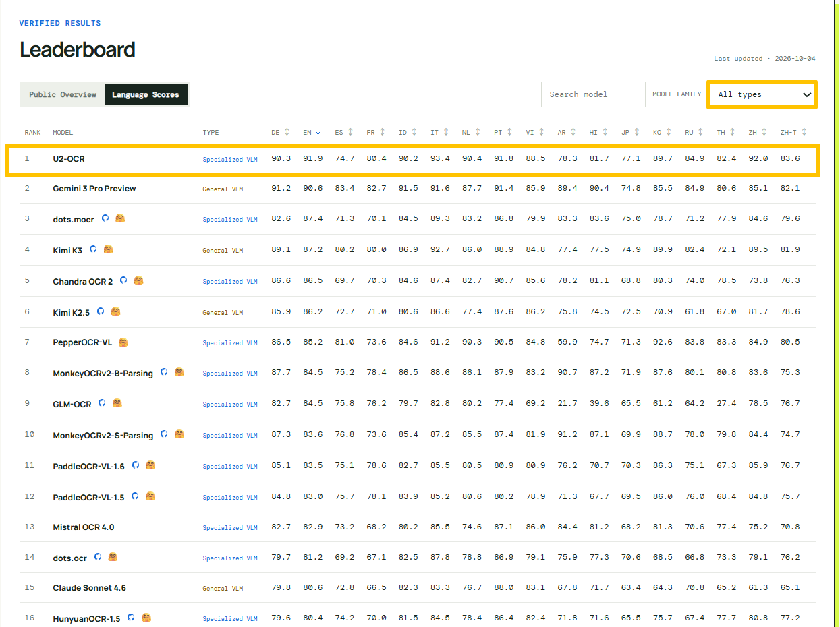
Task: Click the Verified Results label
Action: click(x=60, y=23)
